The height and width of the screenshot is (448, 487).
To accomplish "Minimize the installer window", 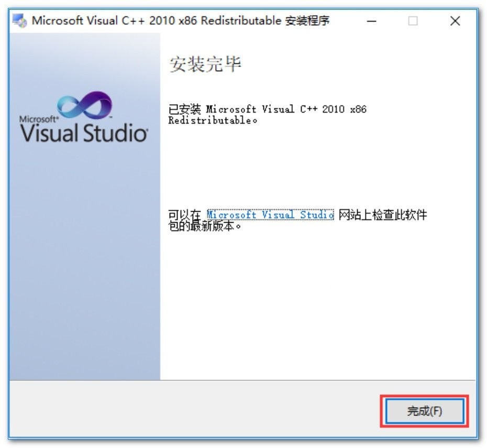I will 371,21.
